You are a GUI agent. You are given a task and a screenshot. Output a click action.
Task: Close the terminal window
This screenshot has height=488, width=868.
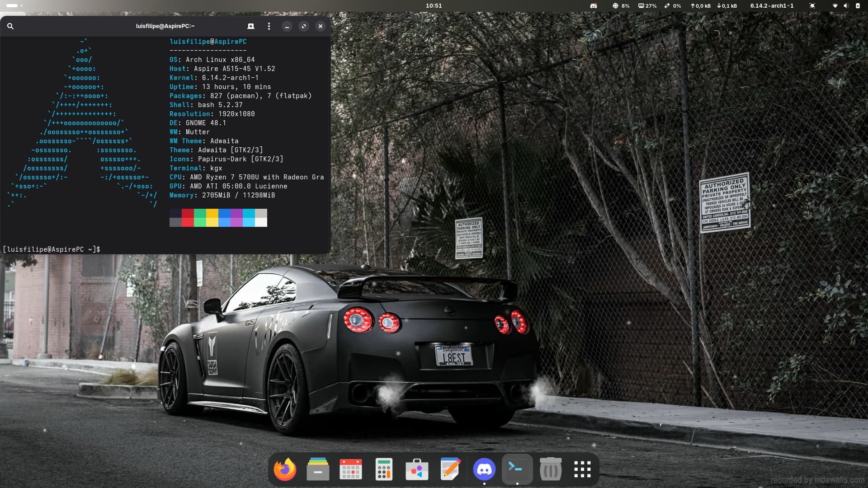click(x=321, y=26)
